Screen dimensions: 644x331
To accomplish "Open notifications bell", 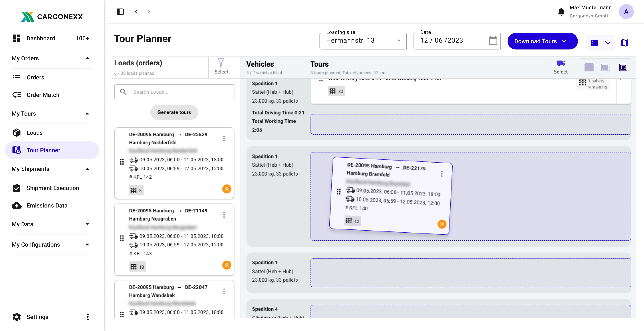I will pos(561,12).
